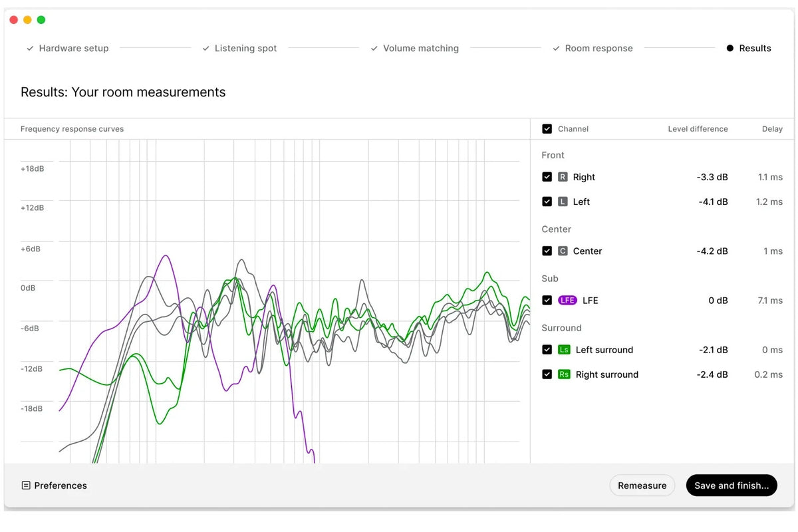This screenshot has width=798, height=532.
Task: Select the Results step
Action: 749,49
